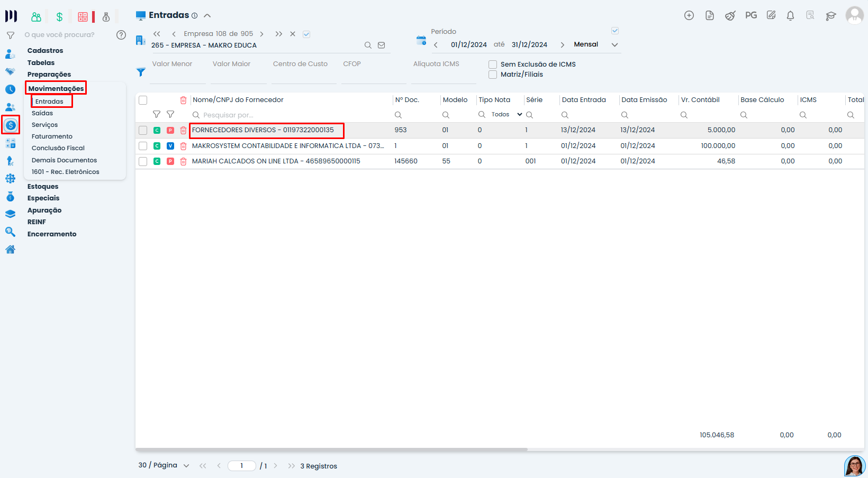Click the green dollar sign icon at top
Viewport: 868px width, 478px height.
pyautogui.click(x=59, y=17)
